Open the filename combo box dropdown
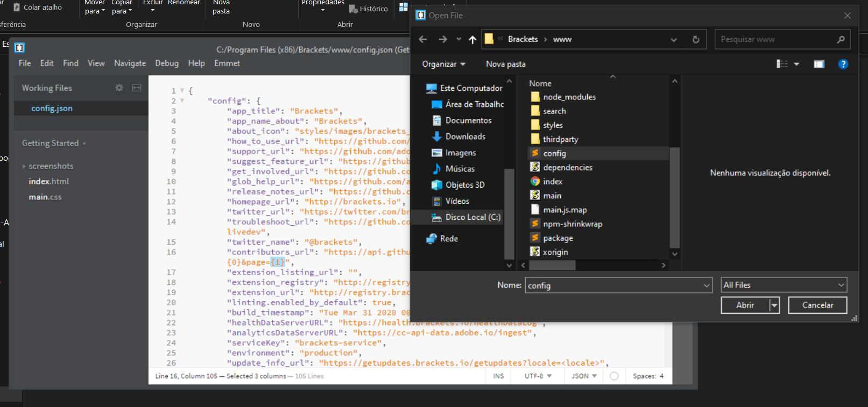The height and width of the screenshot is (407, 868). [707, 285]
